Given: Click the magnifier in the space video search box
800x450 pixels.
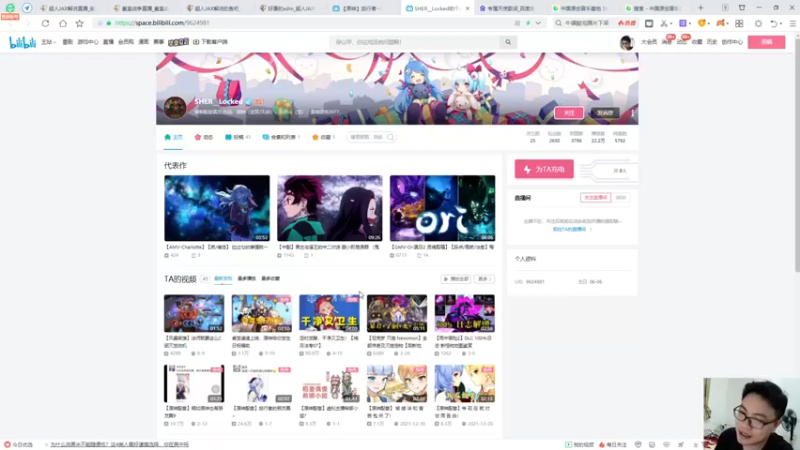Looking at the screenshot, I should [x=390, y=137].
